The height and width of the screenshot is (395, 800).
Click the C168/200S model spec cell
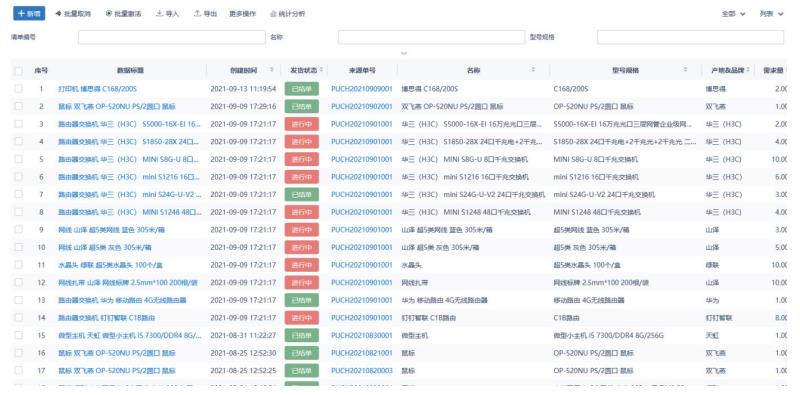click(x=571, y=89)
